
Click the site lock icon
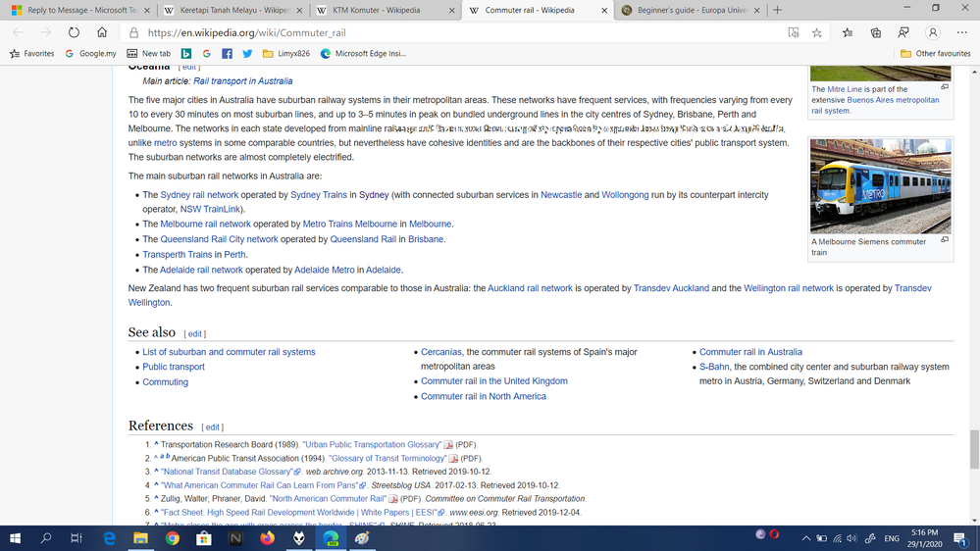point(133,32)
